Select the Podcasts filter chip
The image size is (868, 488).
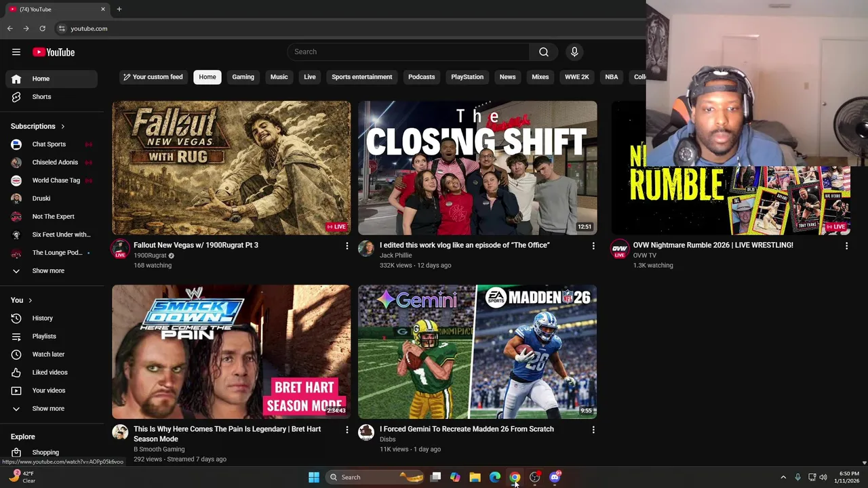pyautogui.click(x=422, y=77)
